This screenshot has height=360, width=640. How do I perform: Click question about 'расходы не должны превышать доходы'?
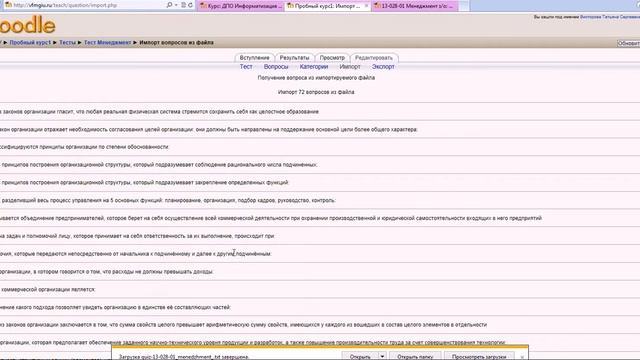click(x=107, y=272)
